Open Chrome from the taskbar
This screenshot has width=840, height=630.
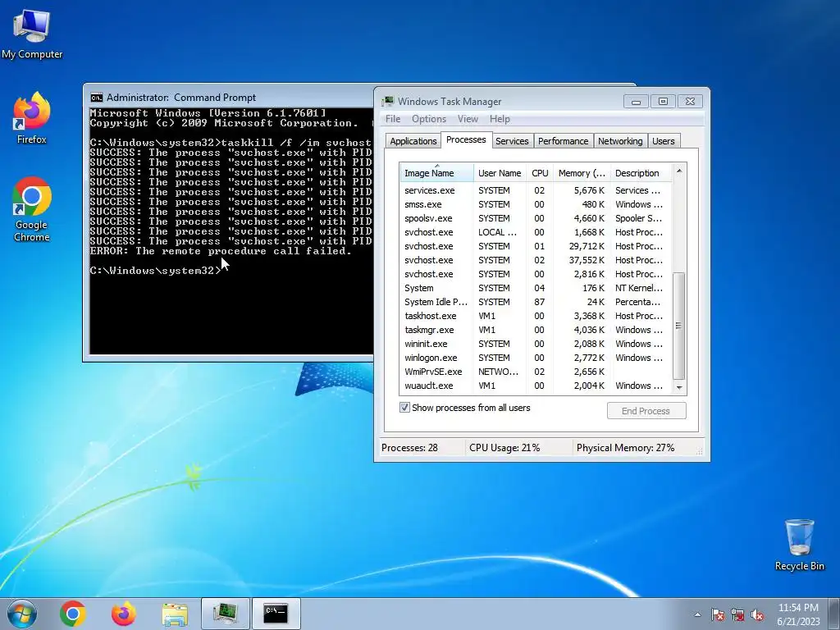(73, 614)
